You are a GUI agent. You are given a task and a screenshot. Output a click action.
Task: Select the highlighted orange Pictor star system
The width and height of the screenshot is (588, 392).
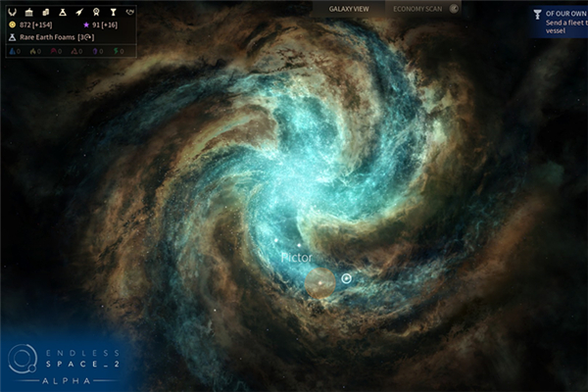pyautogui.click(x=319, y=283)
